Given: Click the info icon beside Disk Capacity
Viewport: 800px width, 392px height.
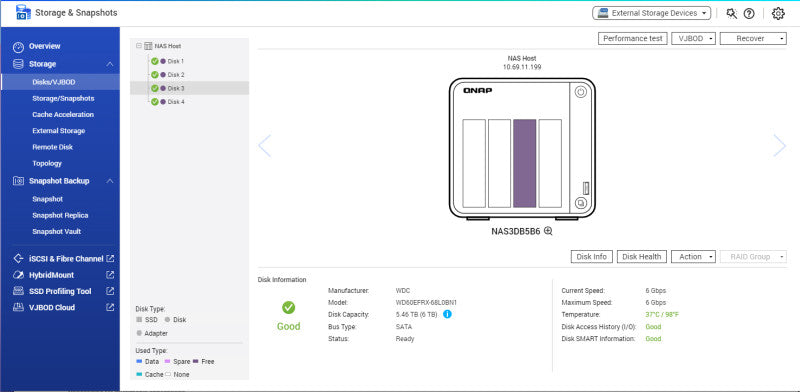Looking at the screenshot, I should click(x=447, y=314).
